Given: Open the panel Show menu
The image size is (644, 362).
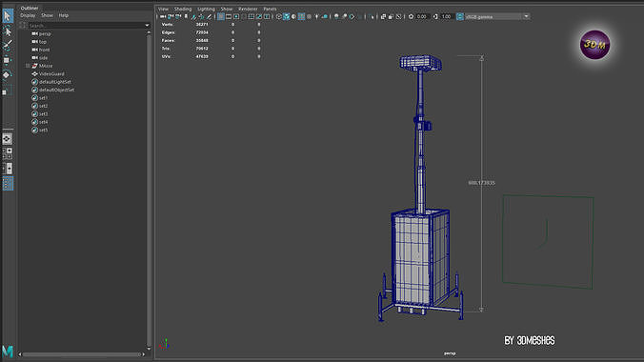Looking at the screenshot, I should [x=227, y=9].
